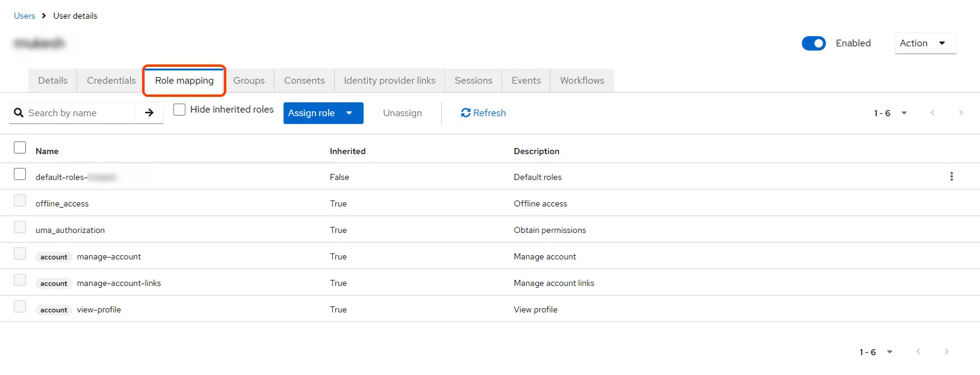Click the manage-account-links role name
This screenshot has height=375, width=980.
pyautogui.click(x=119, y=283)
